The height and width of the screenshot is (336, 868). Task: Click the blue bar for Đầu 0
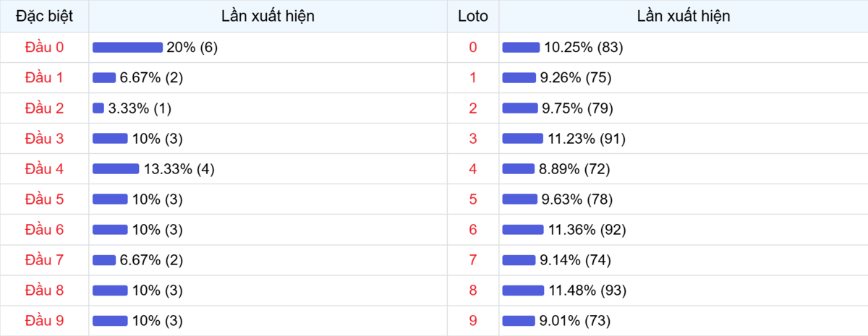point(127,48)
